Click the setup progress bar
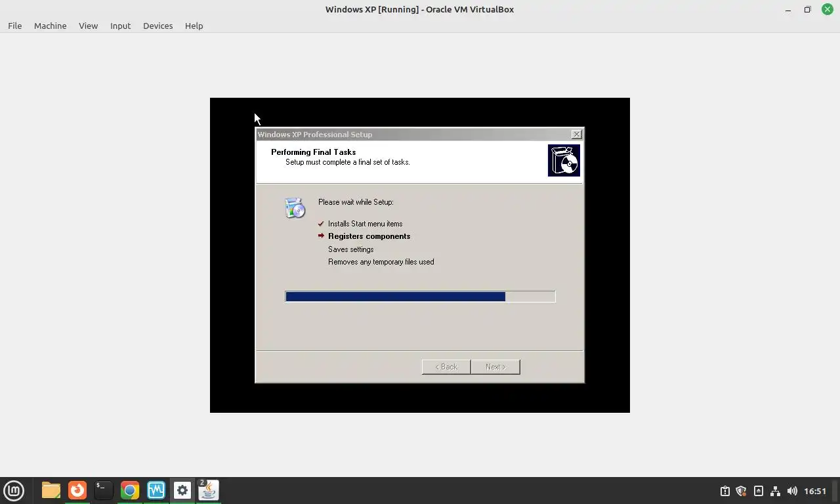Image resolution: width=840 pixels, height=504 pixels. [x=420, y=297]
